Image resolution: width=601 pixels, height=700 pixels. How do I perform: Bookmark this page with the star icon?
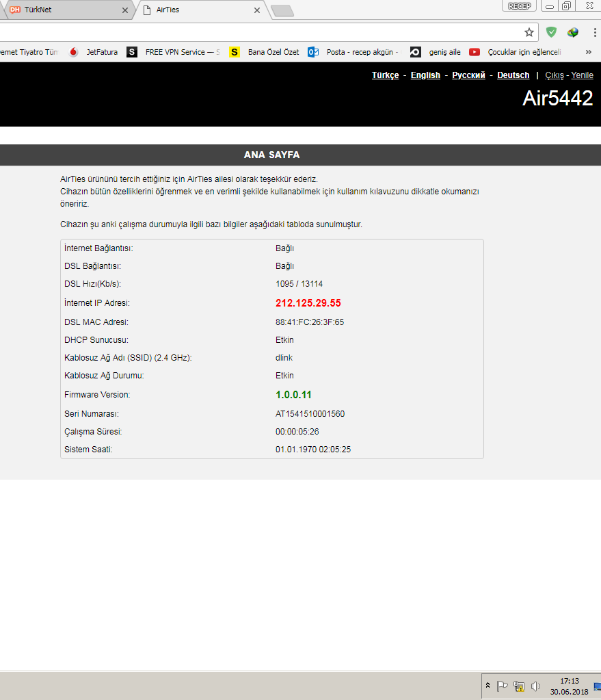(x=529, y=32)
